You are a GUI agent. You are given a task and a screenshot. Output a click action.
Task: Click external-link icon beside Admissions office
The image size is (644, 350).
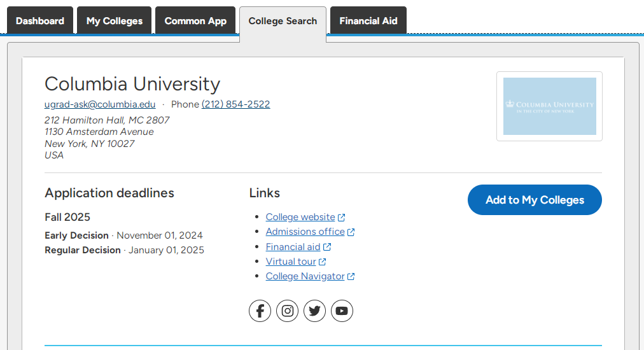coord(351,232)
